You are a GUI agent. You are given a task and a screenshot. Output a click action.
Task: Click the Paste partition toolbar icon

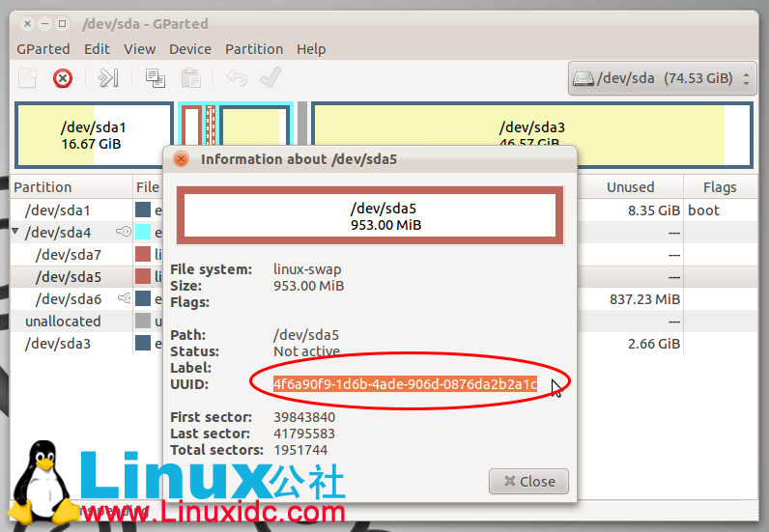[191, 78]
